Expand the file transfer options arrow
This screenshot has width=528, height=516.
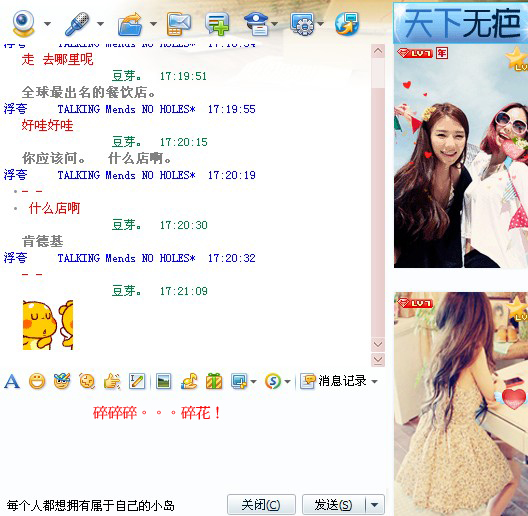point(153,24)
